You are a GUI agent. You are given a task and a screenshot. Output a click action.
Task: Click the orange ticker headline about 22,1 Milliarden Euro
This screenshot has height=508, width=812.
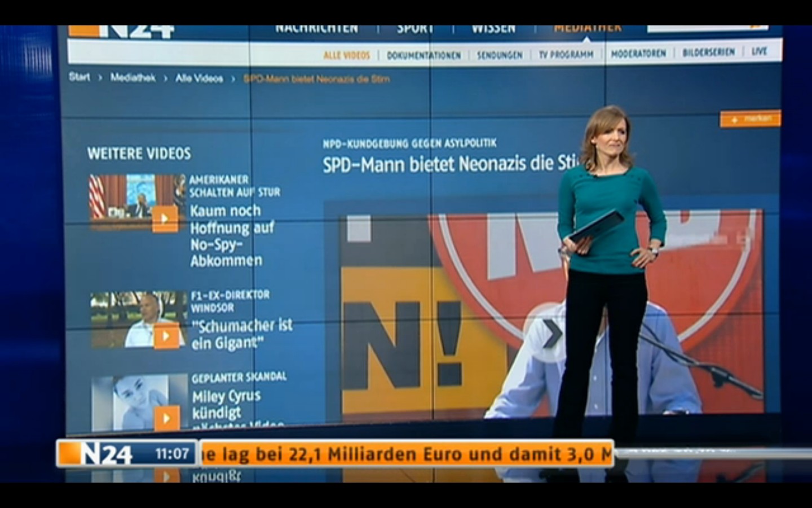tap(407, 454)
